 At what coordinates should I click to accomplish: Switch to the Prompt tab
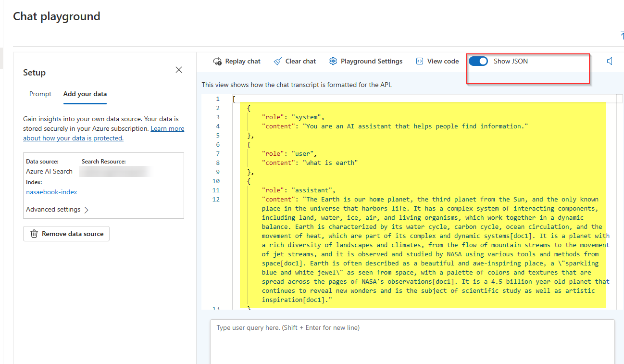[x=40, y=94]
